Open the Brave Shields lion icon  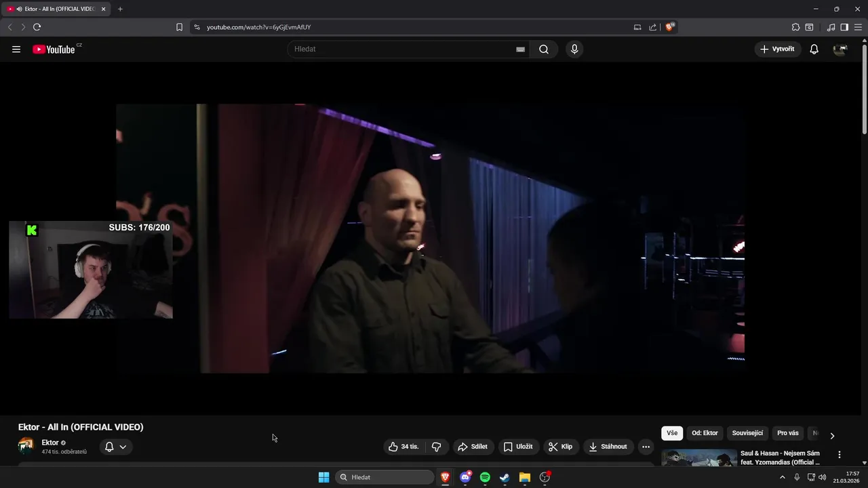pos(669,27)
